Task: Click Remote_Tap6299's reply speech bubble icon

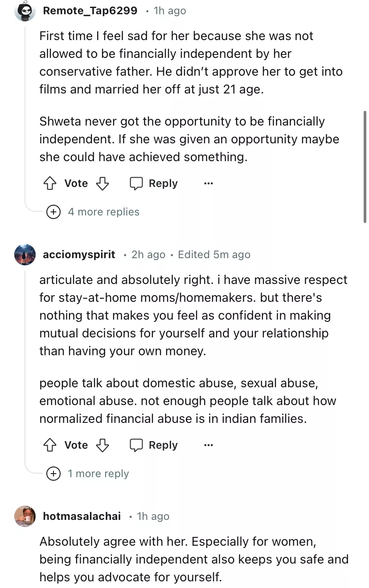Action: click(136, 183)
